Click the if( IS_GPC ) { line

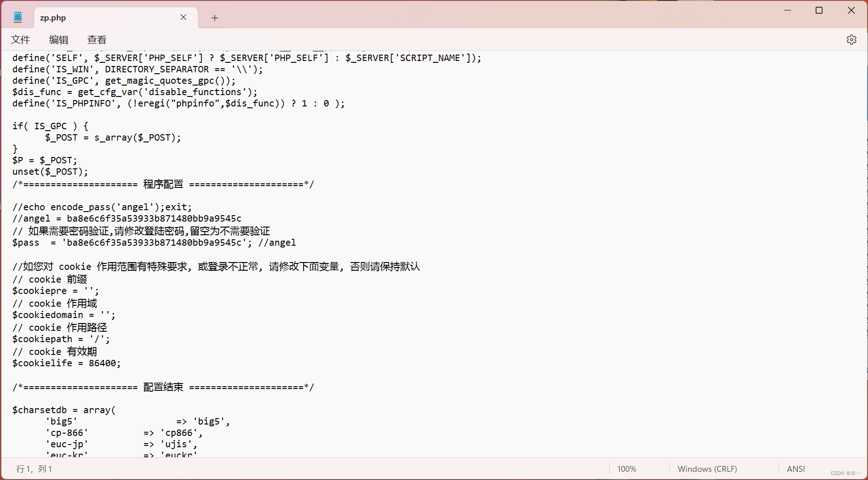click(50, 126)
